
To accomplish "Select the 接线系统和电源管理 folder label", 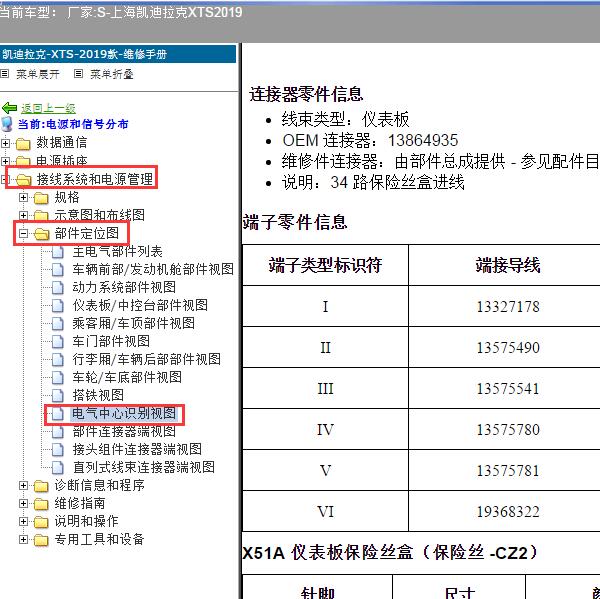I will coord(95,179).
